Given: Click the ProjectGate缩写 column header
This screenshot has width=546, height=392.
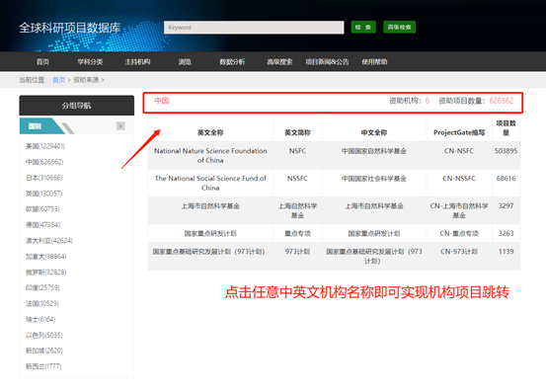Looking at the screenshot, I should 459,132.
